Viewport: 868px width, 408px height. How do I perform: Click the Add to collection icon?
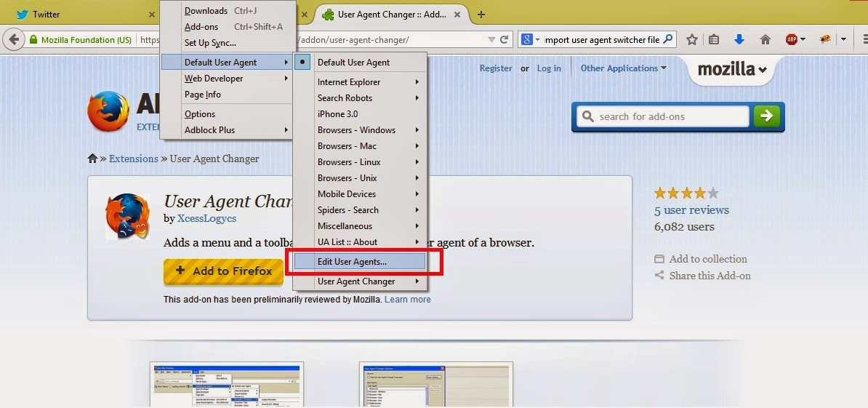click(x=659, y=259)
